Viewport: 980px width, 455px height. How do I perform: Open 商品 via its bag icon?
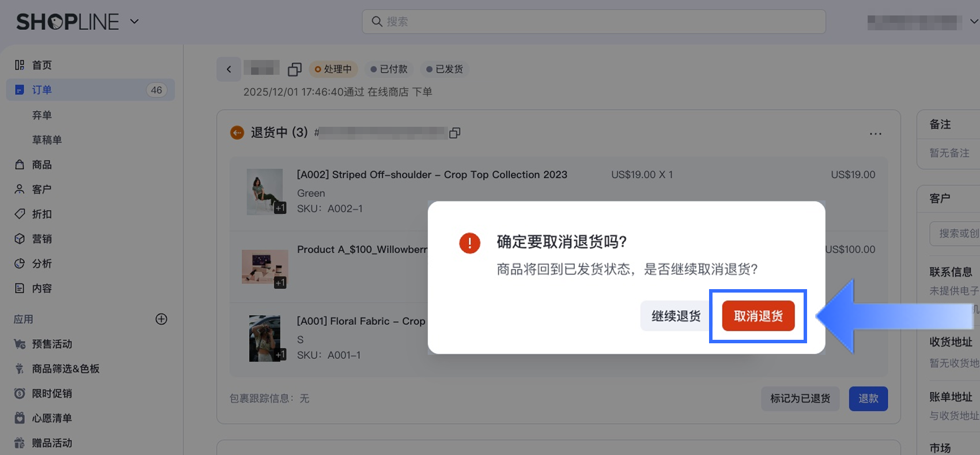tap(20, 165)
